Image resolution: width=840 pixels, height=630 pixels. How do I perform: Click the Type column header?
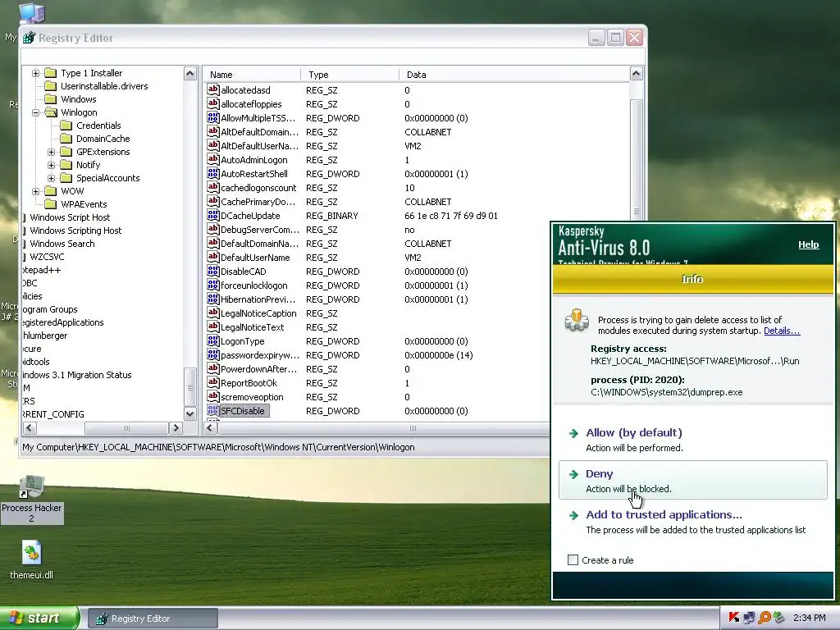(x=349, y=75)
